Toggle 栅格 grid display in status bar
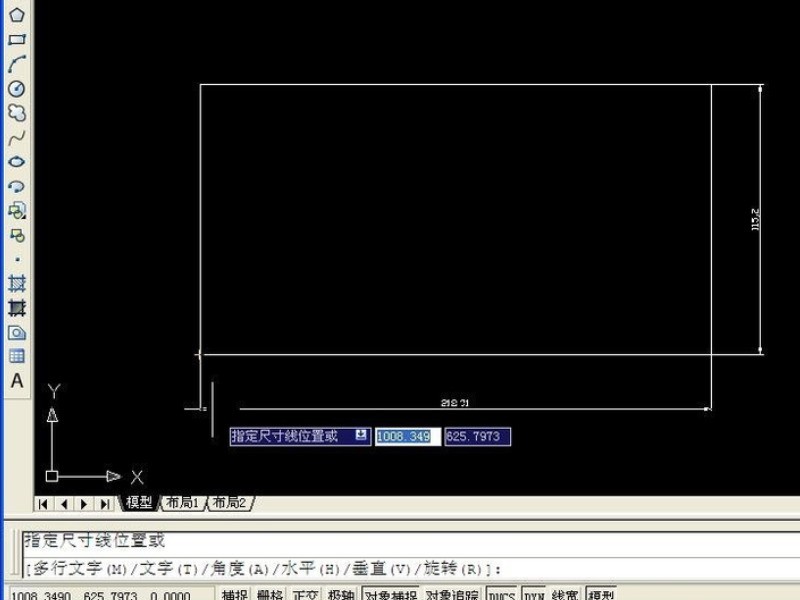Viewport: 800px width, 600px height. 270,594
